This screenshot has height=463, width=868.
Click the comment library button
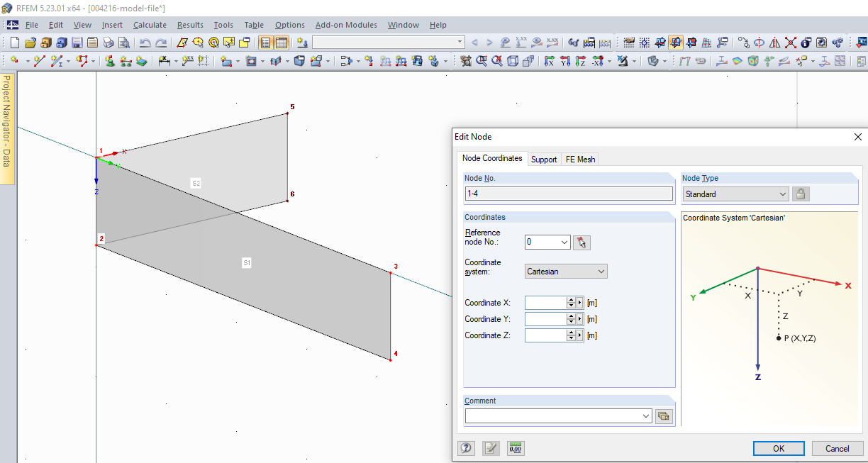coord(663,416)
